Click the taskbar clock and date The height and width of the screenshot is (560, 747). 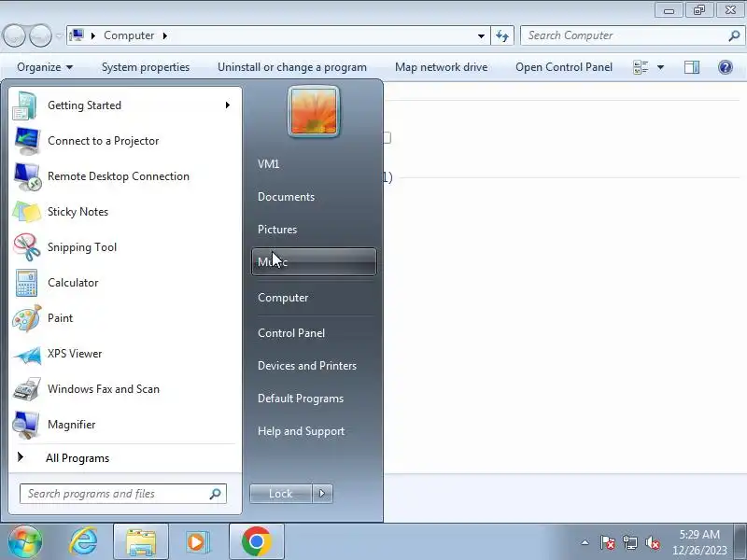(x=699, y=542)
